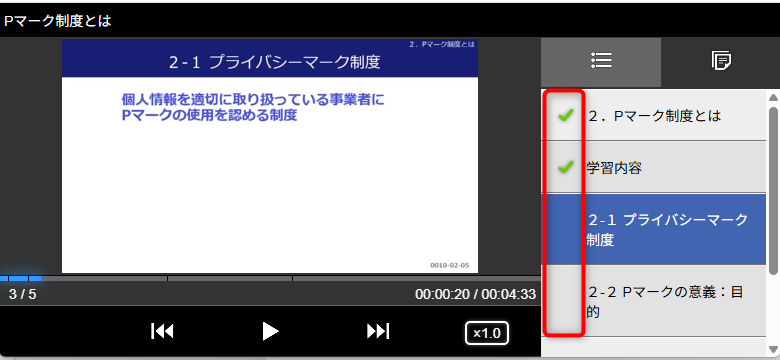The height and width of the screenshot is (360, 780).
Task: Click the fourth segment of progress bar
Action: (x=229, y=278)
